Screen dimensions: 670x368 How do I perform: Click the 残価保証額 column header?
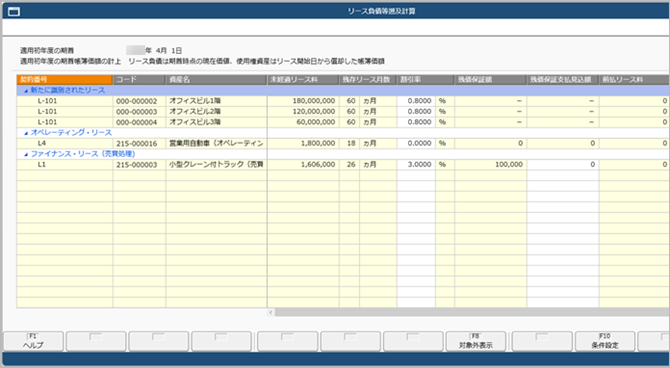490,79
